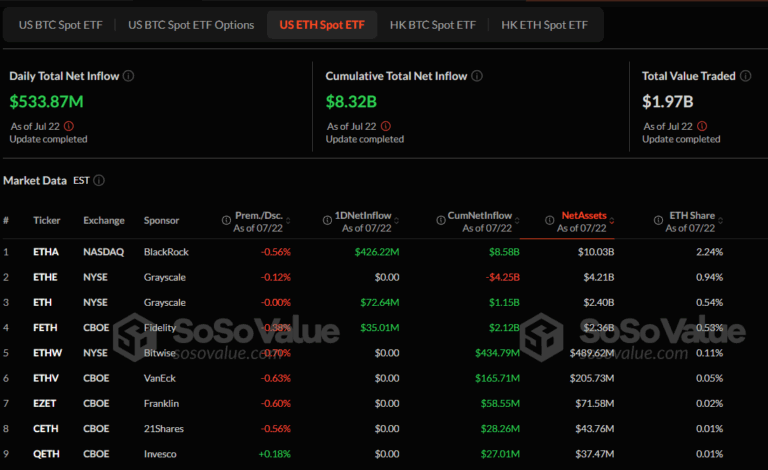Click $10.03B net assets value
Screen dimensions: 768x470
pos(596,252)
